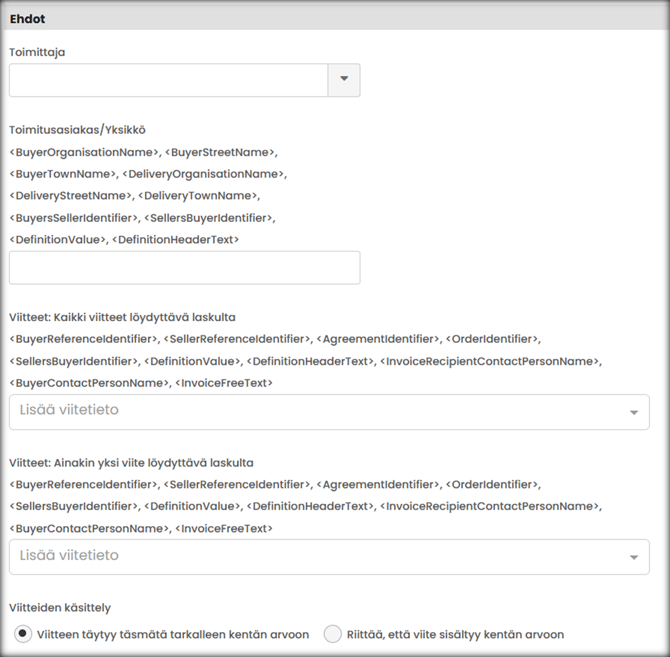Click the Toimittaja combo box text field
Image resolution: width=670 pixels, height=657 pixels.
point(168,80)
